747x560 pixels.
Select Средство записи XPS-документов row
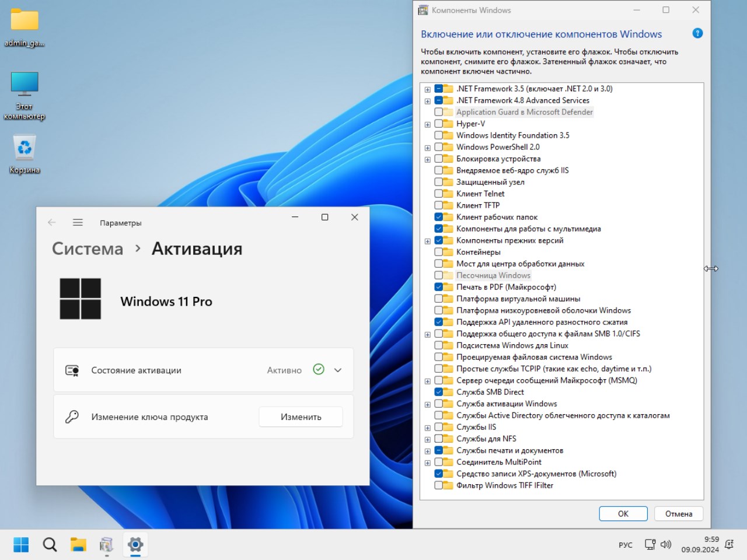click(x=536, y=474)
